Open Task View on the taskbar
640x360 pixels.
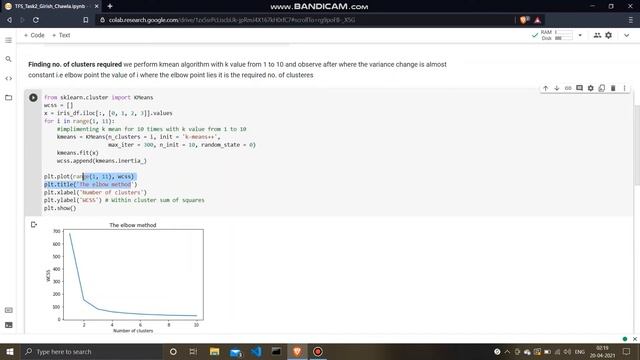click(x=193, y=351)
